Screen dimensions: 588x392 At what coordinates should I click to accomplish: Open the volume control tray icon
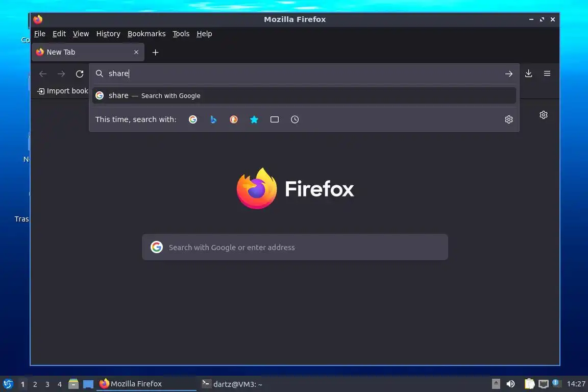click(x=510, y=384)
